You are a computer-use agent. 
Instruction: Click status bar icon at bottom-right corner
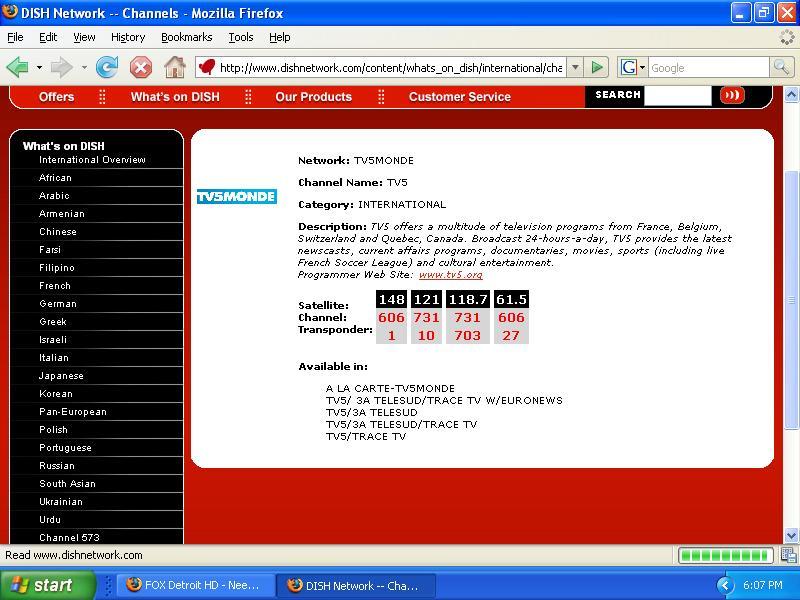(x=788, y=555)
